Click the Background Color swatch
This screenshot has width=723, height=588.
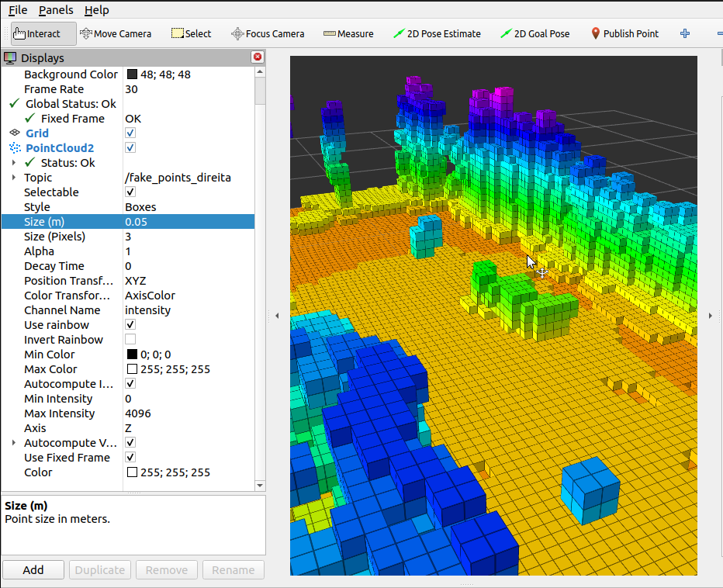point(132,74)
